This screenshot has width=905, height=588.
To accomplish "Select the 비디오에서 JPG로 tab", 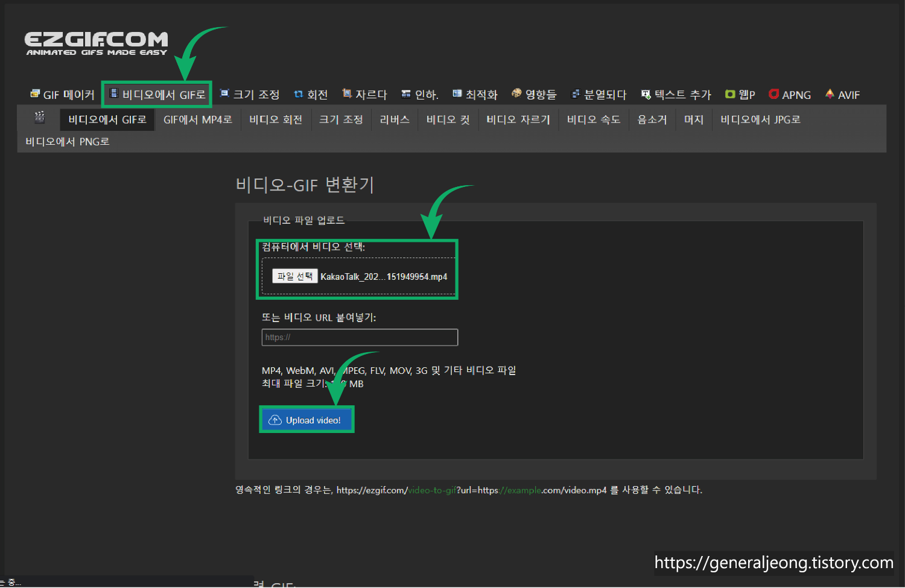I will [760, 119].
